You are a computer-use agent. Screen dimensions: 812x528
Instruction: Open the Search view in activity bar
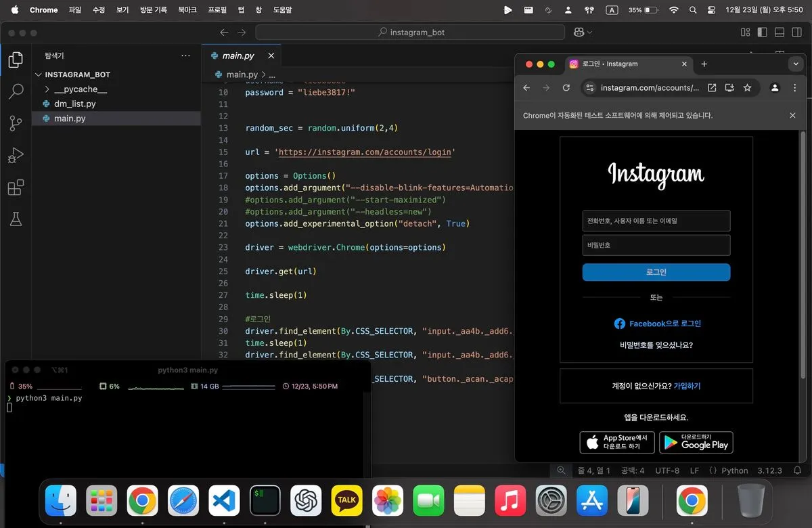pos(16,91)
